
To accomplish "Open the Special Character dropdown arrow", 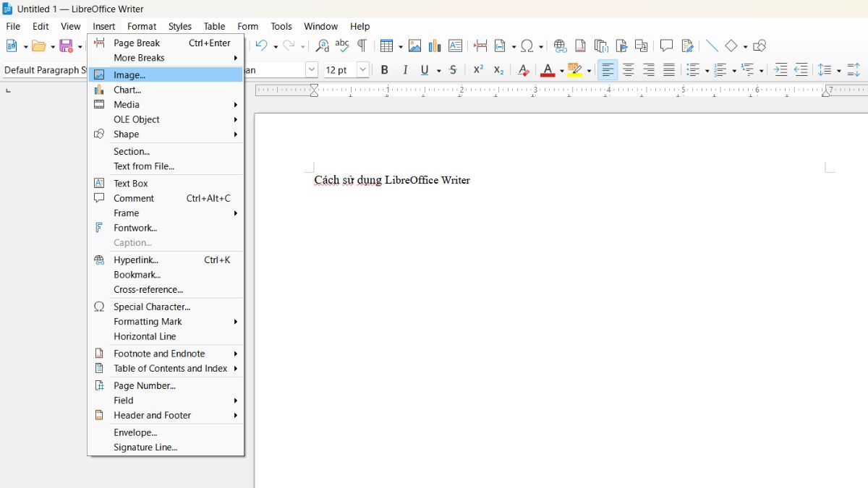I will 540,46.
